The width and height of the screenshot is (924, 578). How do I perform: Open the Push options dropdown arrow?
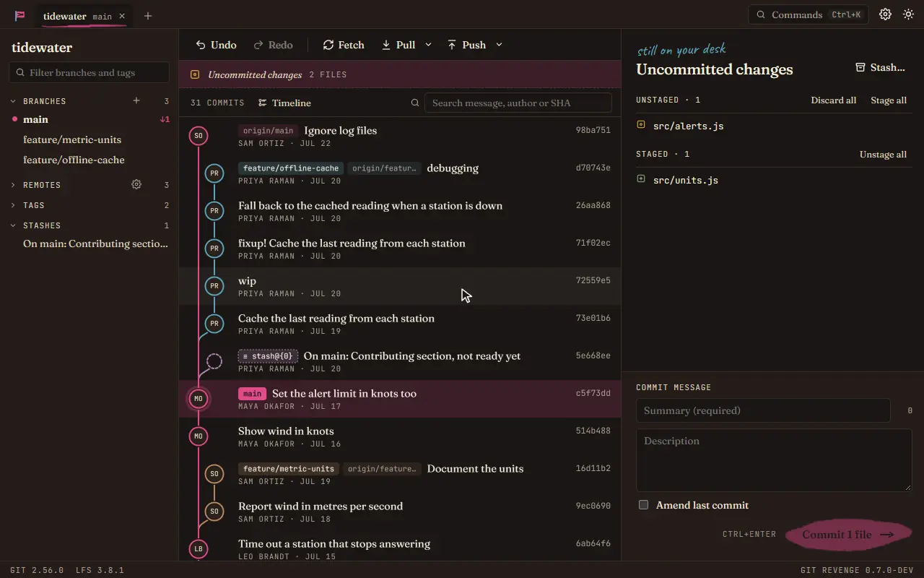click(499, 45)
